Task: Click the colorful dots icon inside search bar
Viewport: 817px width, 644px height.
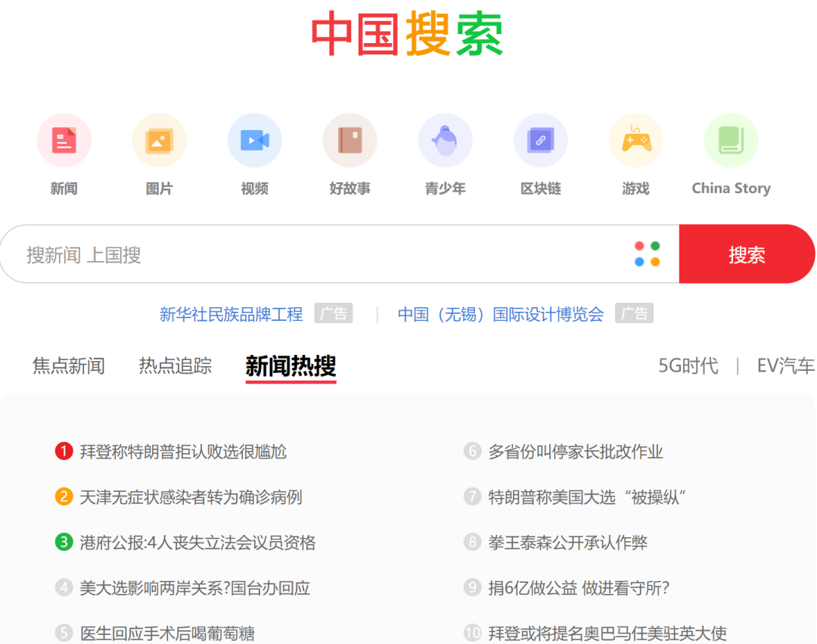Action: [648, 254]
